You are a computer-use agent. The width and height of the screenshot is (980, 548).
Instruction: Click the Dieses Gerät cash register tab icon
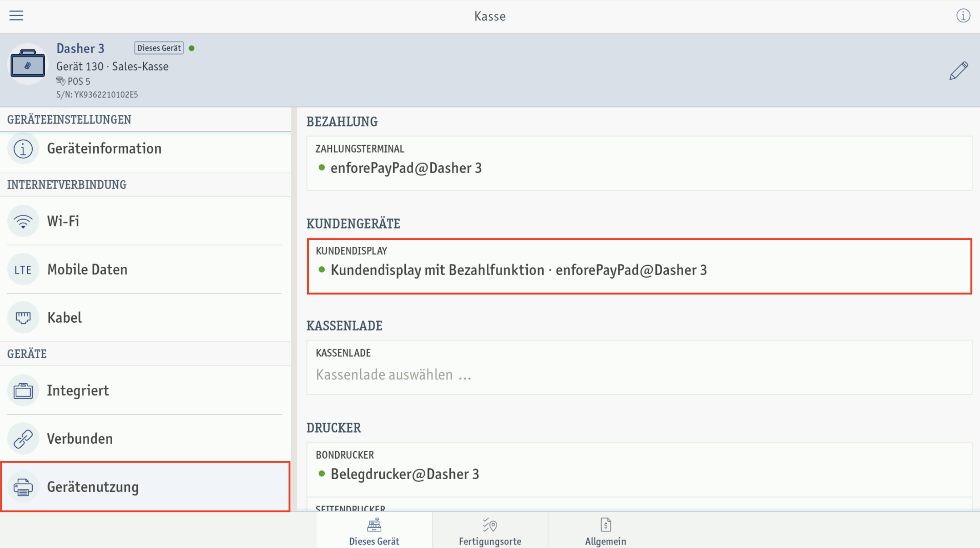coord(374,525)
